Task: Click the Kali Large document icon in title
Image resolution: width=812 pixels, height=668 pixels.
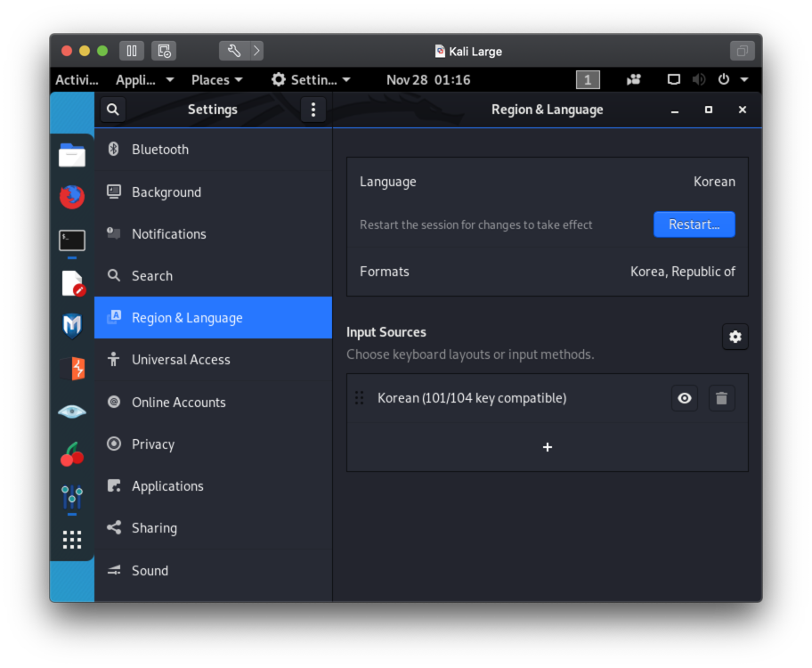Action: point(440,51)
